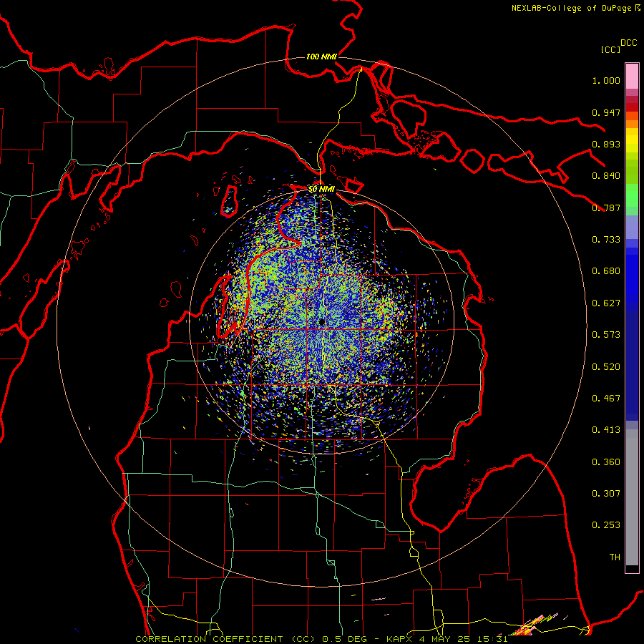Click the DCC product code label

pyautogui.click(x=629, y=43)
